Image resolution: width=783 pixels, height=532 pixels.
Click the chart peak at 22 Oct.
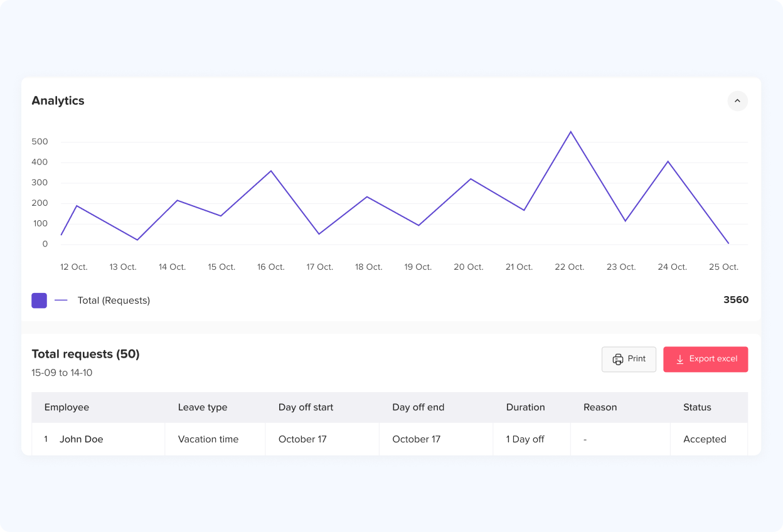[x=570, y=132]
